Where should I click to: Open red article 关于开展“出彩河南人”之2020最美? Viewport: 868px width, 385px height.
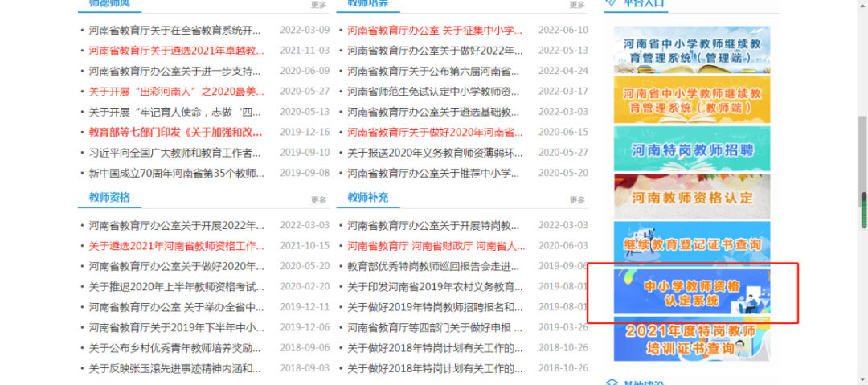click(176, 92)
